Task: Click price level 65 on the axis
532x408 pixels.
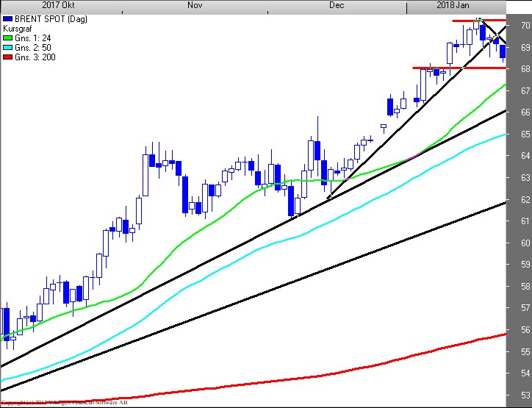Action: [x=525, y=134]
